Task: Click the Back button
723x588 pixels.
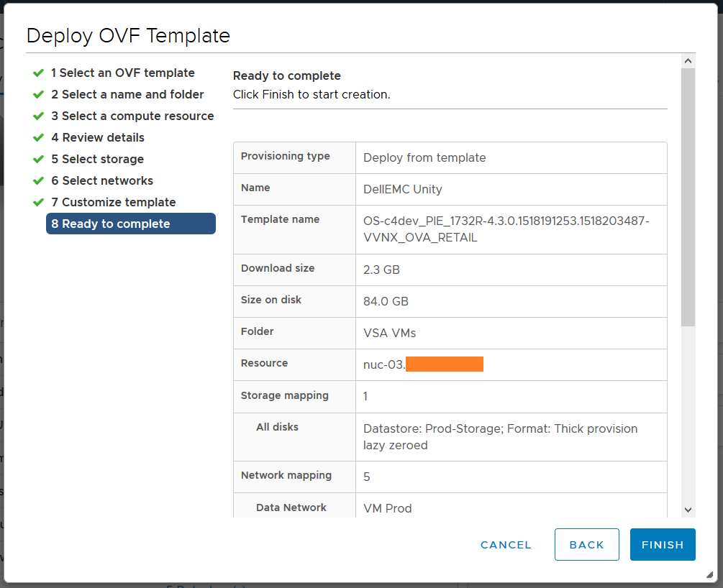Action: pos(586,544)
